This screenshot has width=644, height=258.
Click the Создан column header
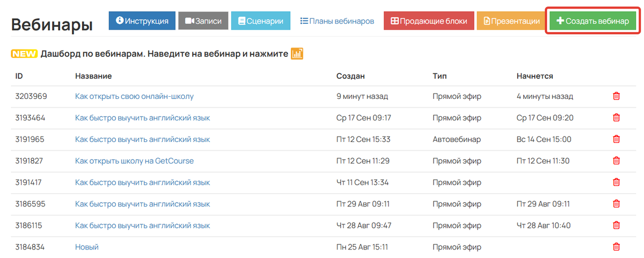pos(350,76)
